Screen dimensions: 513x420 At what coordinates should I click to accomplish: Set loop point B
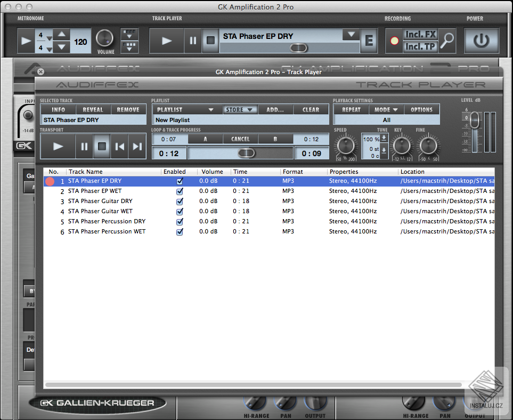pyautogui.click(x=275, y=139)
